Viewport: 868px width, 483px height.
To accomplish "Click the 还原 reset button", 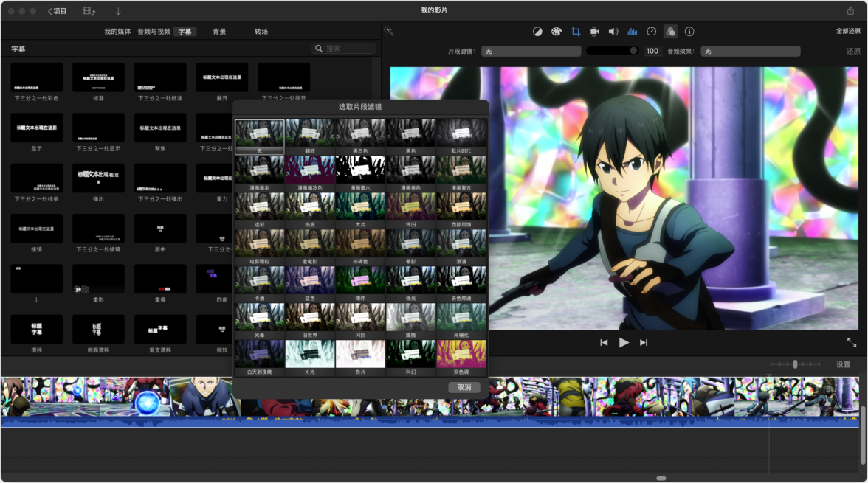I will 853,51.
